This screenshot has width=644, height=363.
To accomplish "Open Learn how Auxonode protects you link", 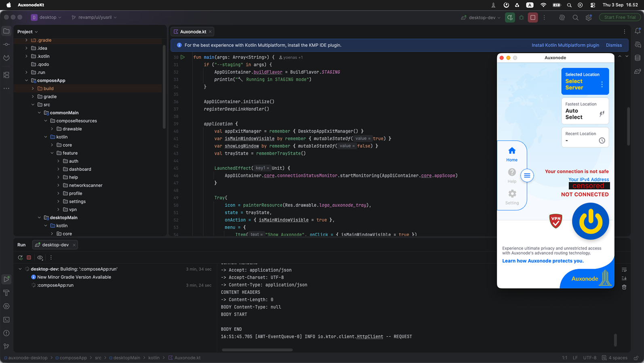I will pyautogui.click(x=543, y=261).
